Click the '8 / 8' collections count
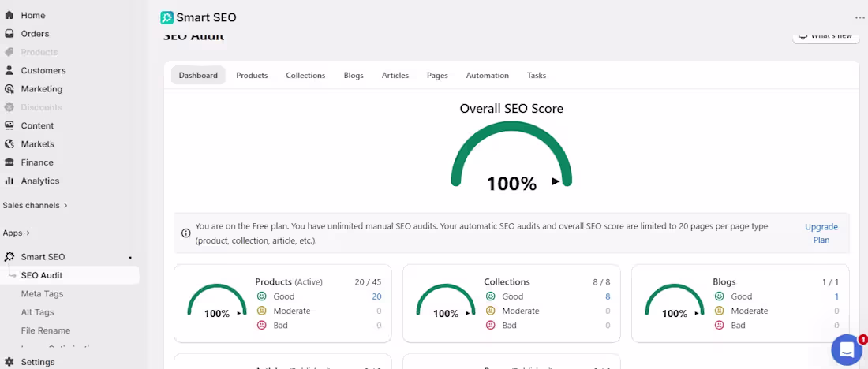Viewport: 868px width, 369px height. coord(601,282)
